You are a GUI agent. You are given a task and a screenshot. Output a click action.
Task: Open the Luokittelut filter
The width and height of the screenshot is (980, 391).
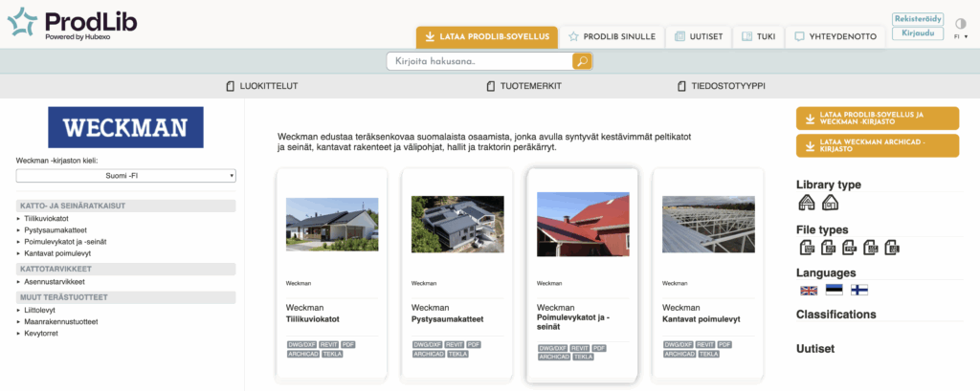262,86
